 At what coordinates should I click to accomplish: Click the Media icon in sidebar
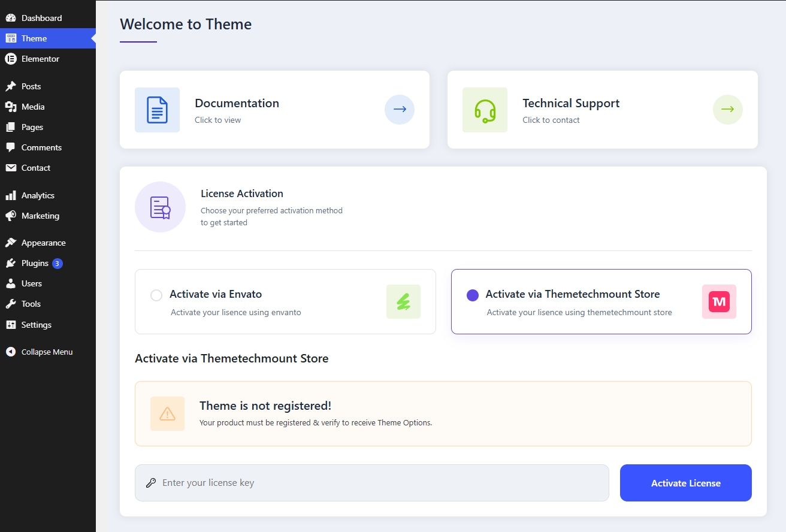point(11,107)
